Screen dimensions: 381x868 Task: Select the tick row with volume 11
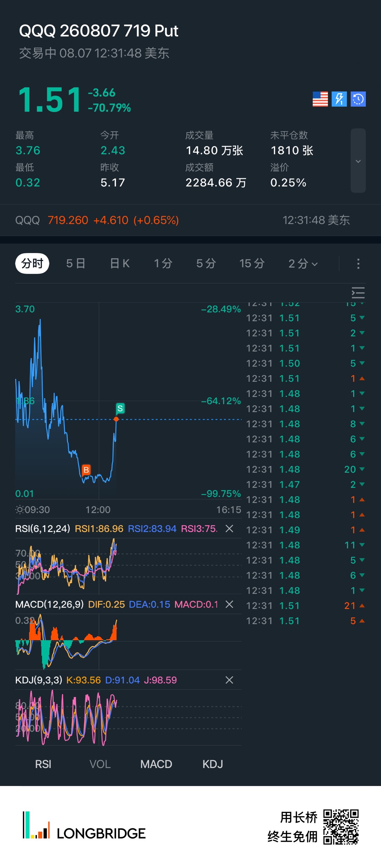tap(306, 545)
